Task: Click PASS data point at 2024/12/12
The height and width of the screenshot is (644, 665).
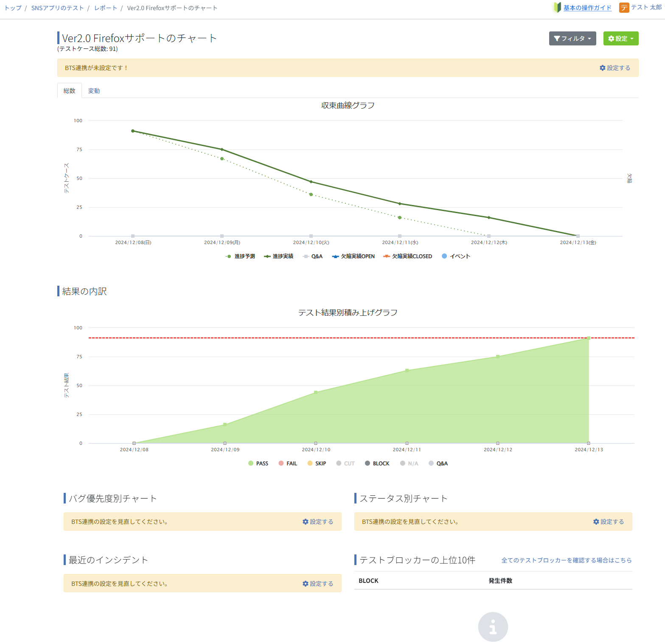Action: tap(498, 357)
